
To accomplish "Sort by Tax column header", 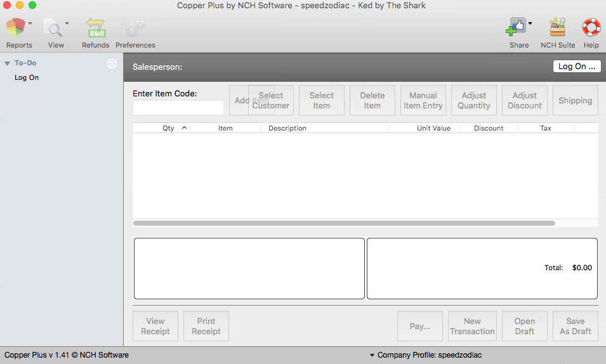I will pyautogui.click(x=546, y=128).
